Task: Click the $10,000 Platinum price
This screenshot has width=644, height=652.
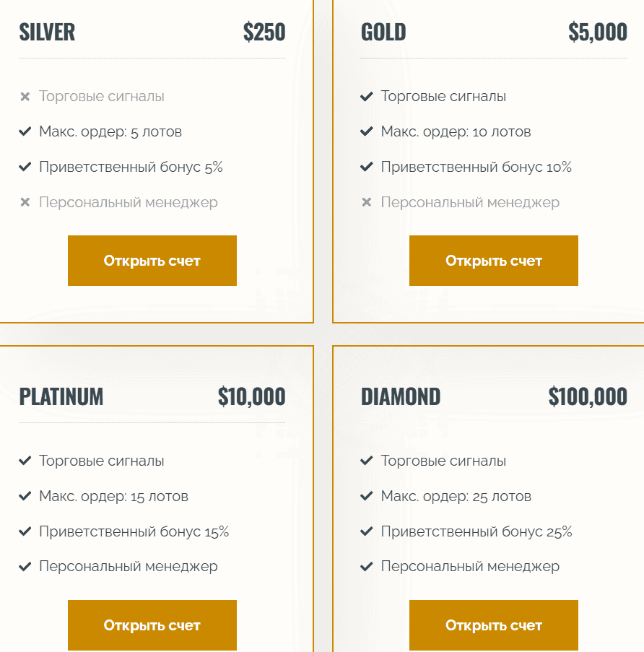Action: point(251,396)
